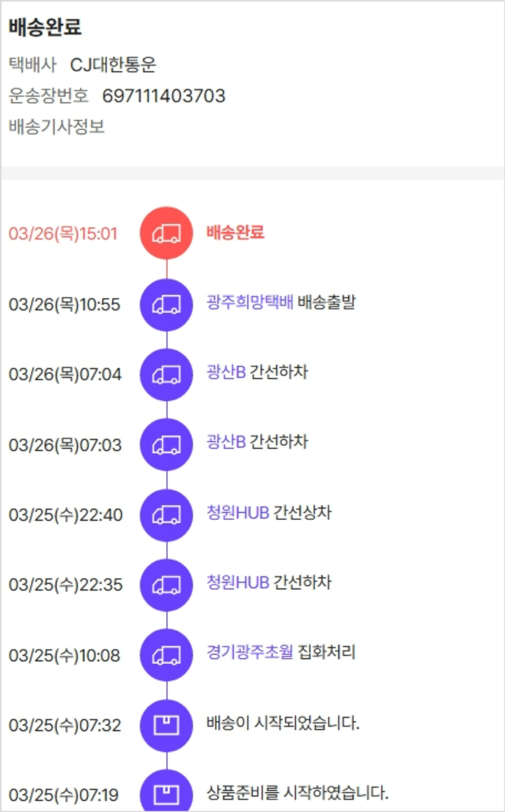
Task: Click box icon beside 배송이 시작되었습니다
Action: 166,725
